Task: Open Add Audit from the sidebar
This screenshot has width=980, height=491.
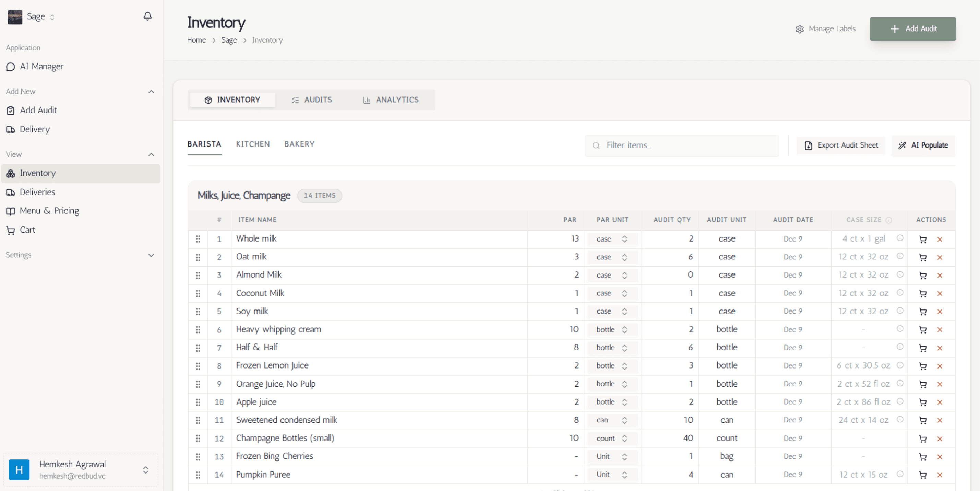Action: point(38,110)
